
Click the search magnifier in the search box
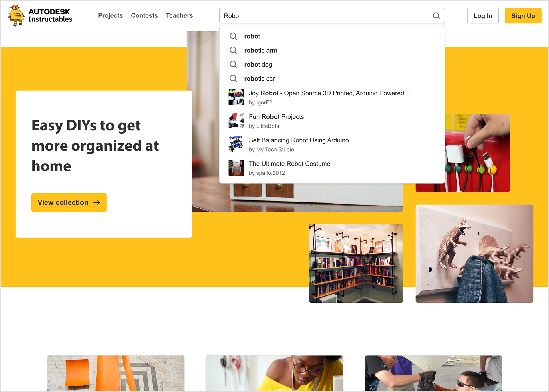click(436, 16)
